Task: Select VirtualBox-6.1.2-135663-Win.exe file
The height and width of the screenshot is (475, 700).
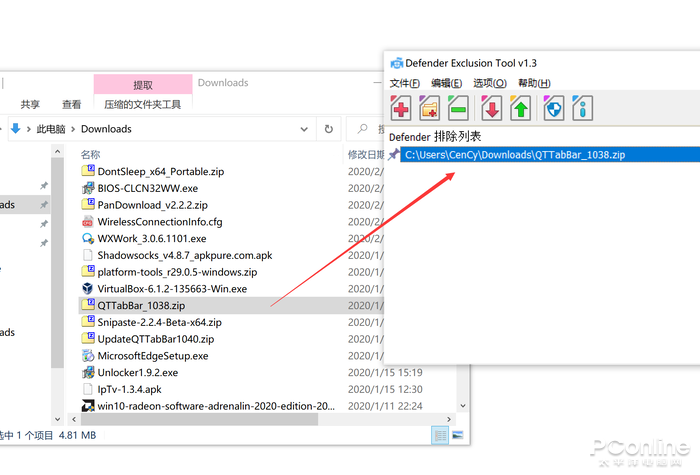Action: [x=172, y=289]
